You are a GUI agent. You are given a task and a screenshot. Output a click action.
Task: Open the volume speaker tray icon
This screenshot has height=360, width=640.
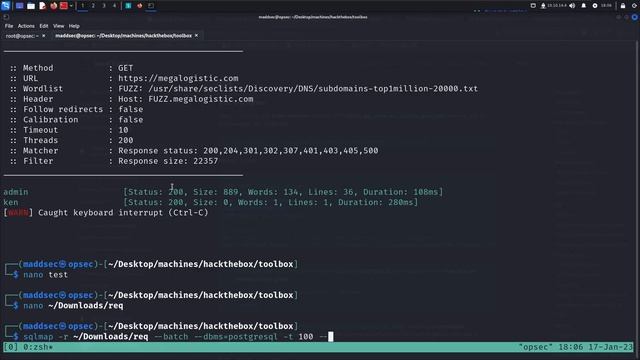click(x=572, y=6)
